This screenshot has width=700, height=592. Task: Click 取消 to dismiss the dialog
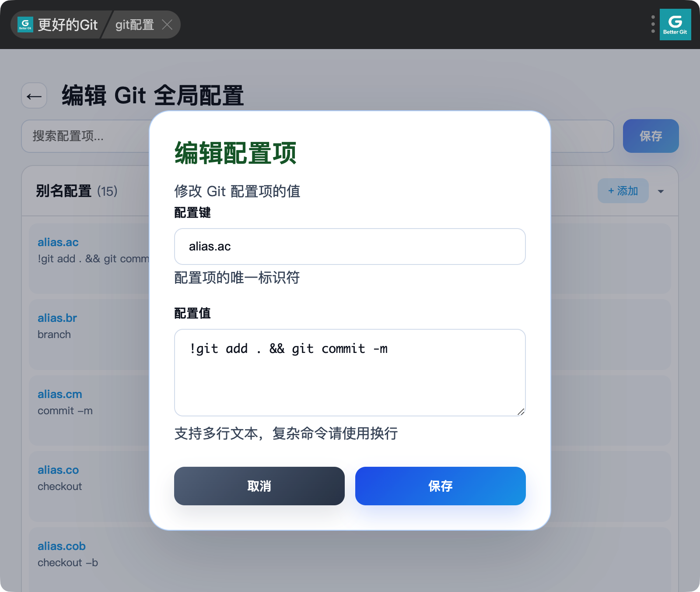coord(259,486)
